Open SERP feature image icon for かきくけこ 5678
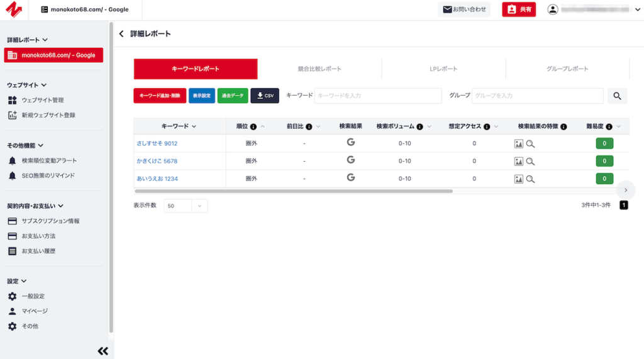 tap(519, 161)
